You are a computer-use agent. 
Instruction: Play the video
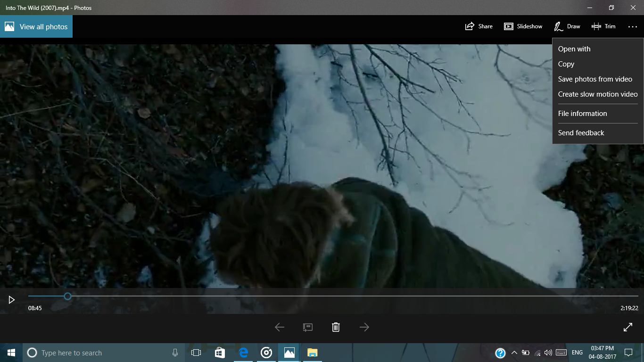point(12,300)
